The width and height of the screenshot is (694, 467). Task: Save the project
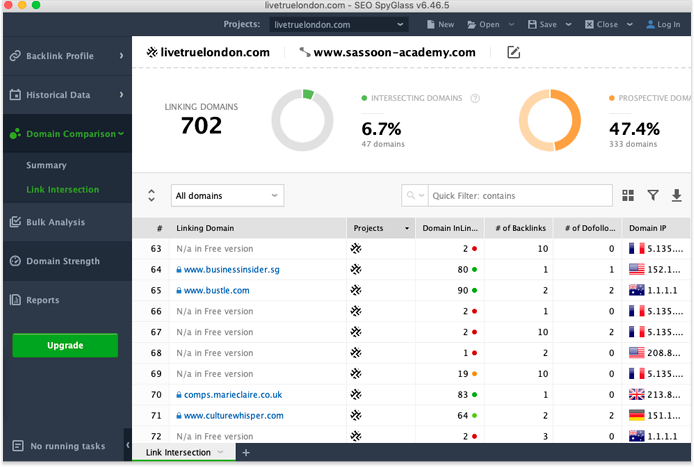[542, 25]
